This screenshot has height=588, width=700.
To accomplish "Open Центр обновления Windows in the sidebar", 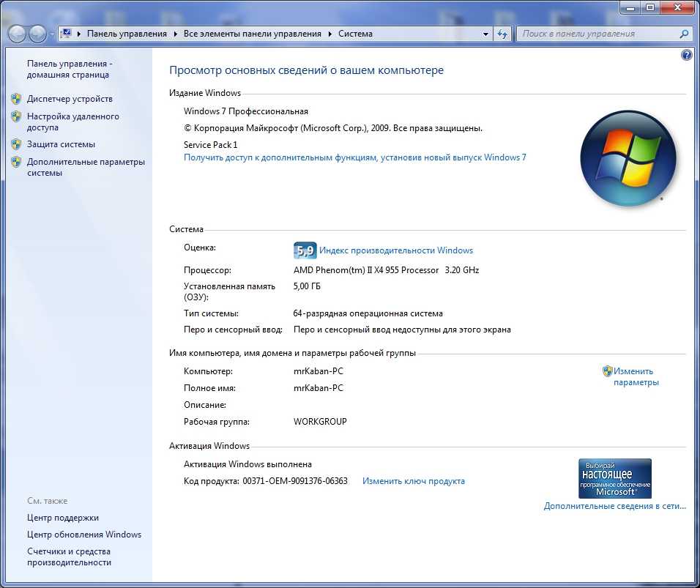I will [x=83, y=535].
